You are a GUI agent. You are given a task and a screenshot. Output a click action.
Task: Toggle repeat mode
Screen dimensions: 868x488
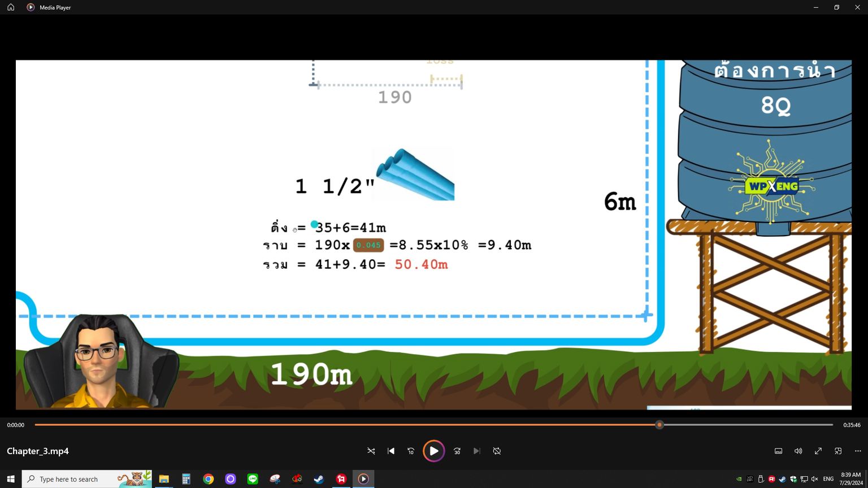497,451
